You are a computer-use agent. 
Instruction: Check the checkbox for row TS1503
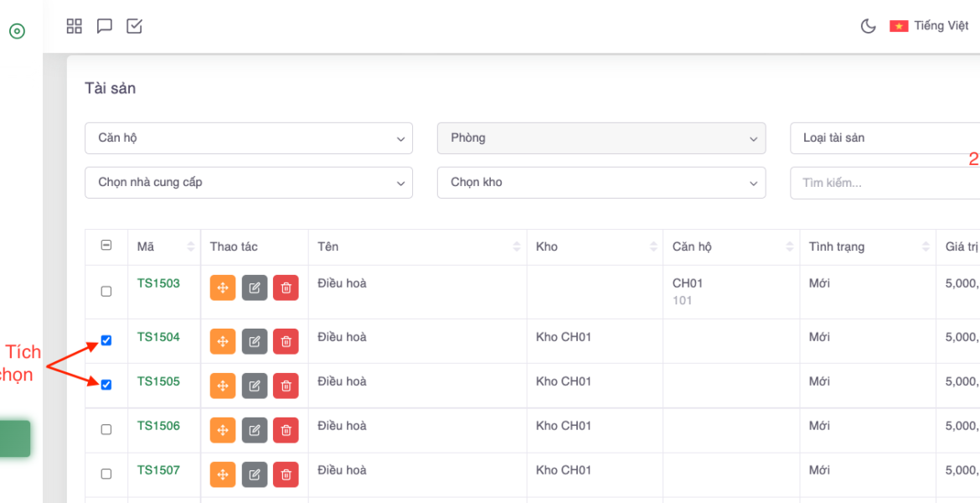(106, 292)
